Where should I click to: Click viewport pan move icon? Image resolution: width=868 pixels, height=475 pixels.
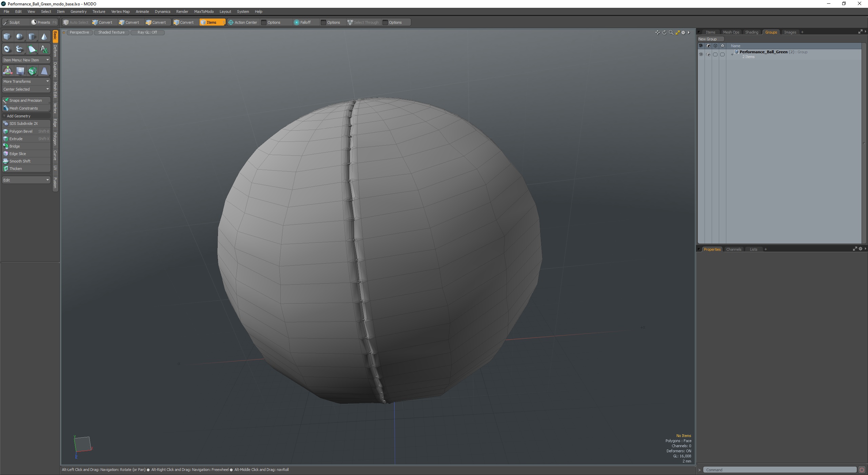click(x=657, y=33)
